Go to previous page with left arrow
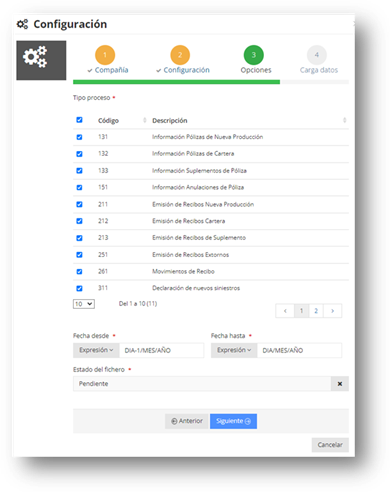Screen dimensions: 390x492 point(285,311)
